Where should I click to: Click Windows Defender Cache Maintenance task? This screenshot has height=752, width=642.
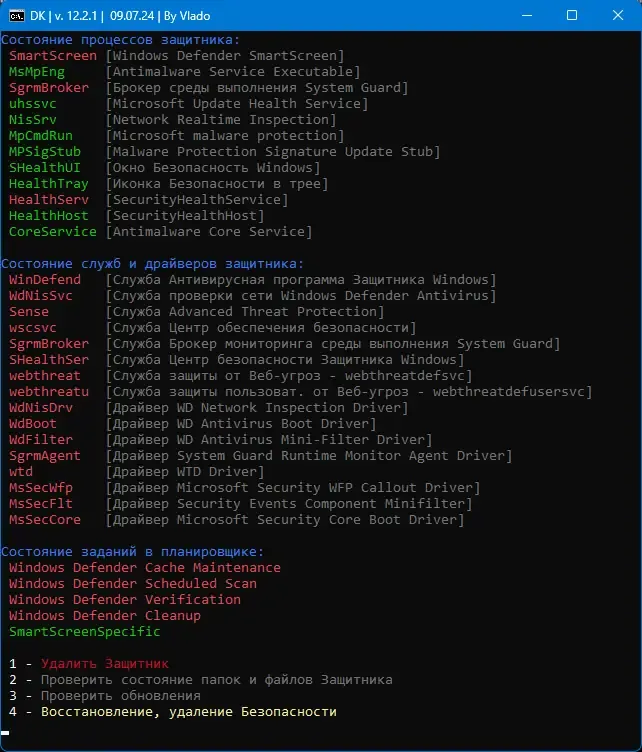pos(144,567)
